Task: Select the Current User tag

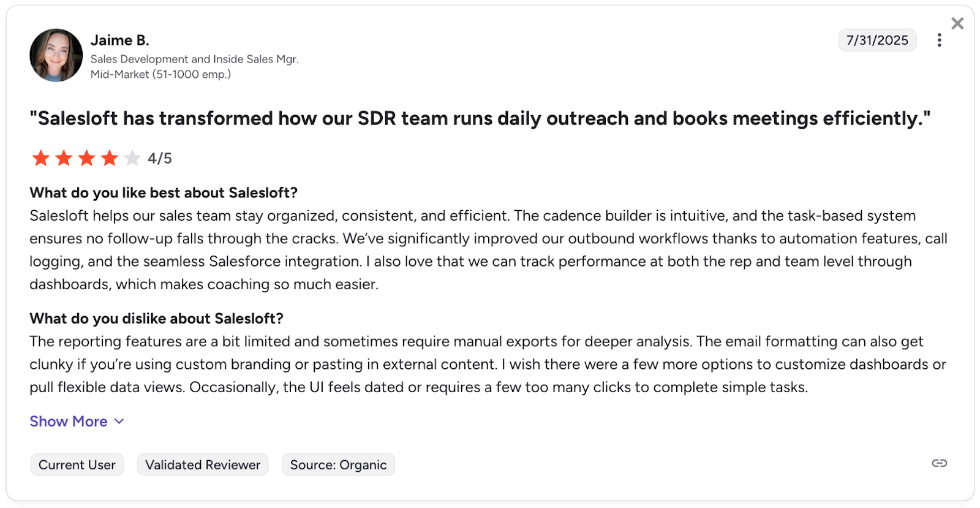Action: [77, 465]
